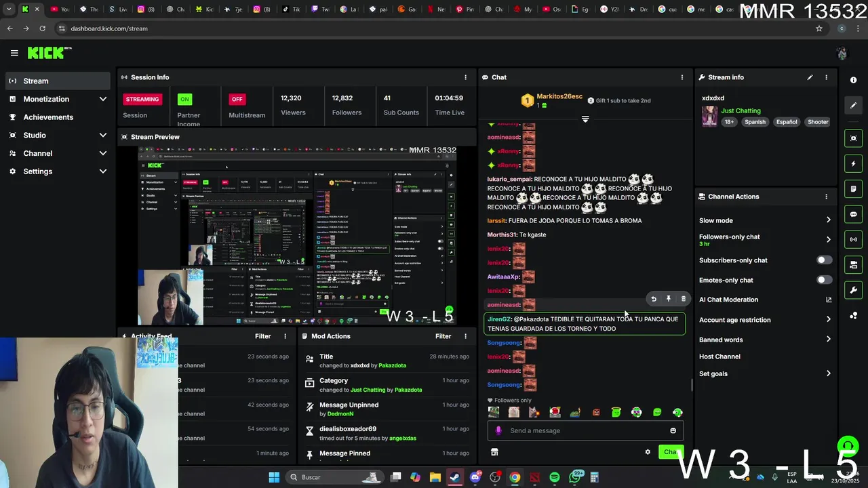Open the green headset support bubble
The width and height of the screenshot is (868, 488).
(848, 446)
